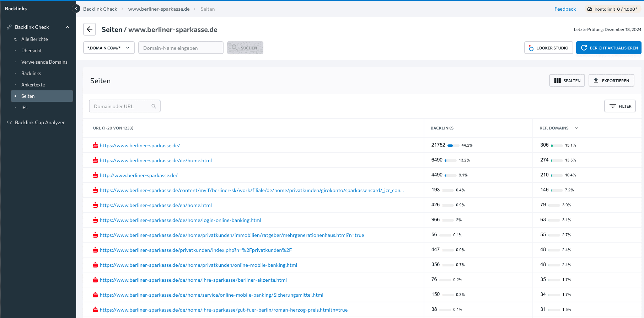Click the favicon beside login-online-banking.html URL

(95, 220)
